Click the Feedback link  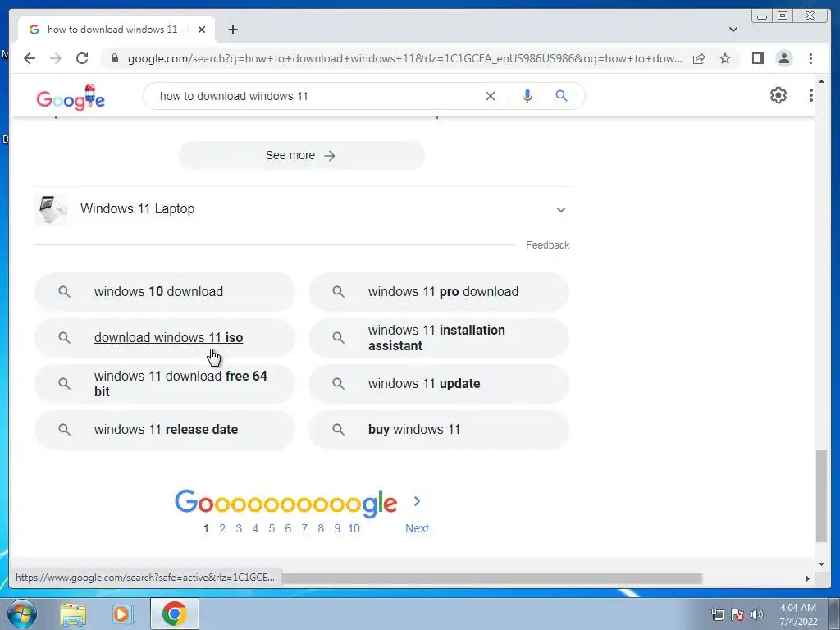pos(547,244)
